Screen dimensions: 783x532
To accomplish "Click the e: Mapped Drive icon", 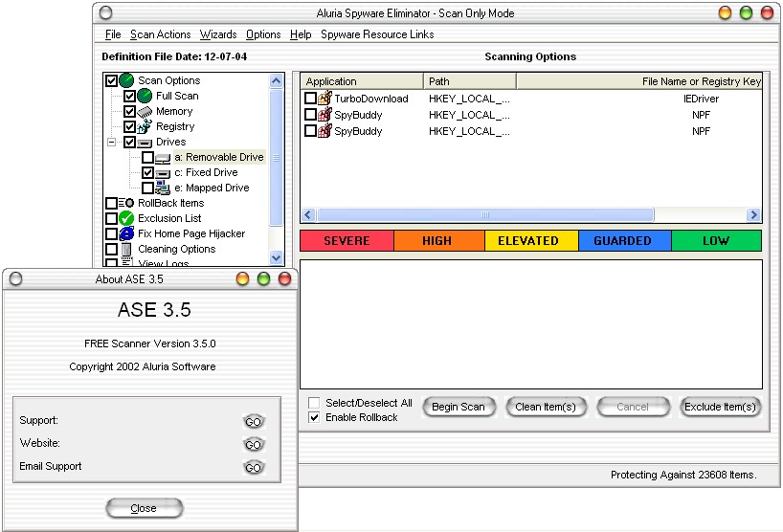I will pos(163,188).
